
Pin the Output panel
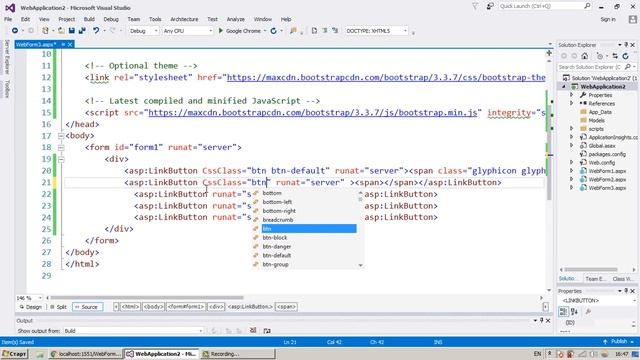coord(542,320)
